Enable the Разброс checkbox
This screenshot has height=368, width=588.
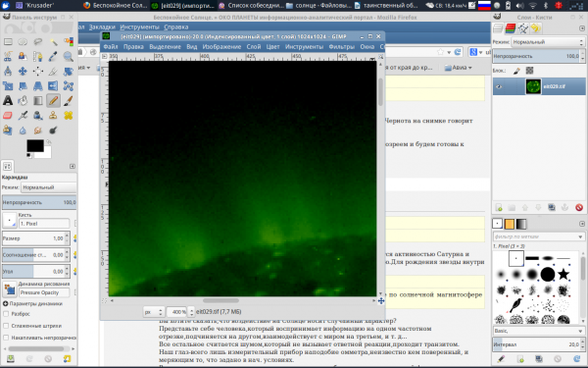(x=6, y=314)
